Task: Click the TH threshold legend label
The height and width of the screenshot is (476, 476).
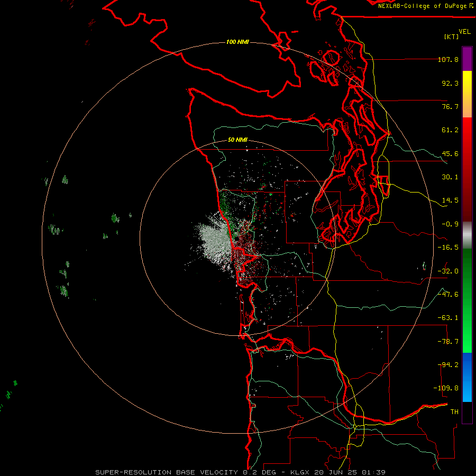Action: click(x=454, y=412)
